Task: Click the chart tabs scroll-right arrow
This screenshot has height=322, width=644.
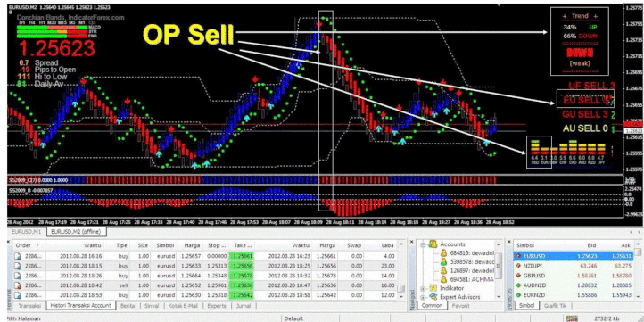Action: (x=638, y=232)
